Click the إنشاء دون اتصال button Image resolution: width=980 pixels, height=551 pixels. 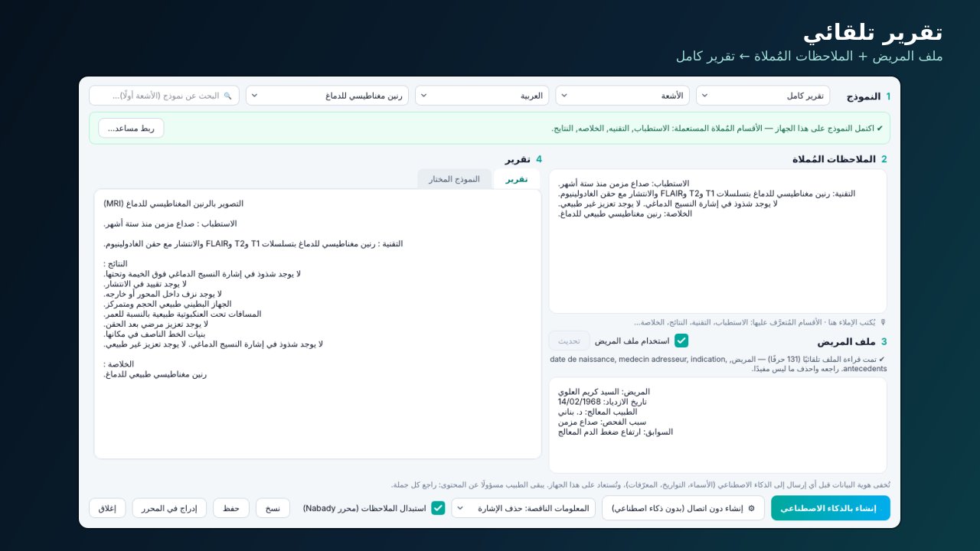(x=683, y=508)
